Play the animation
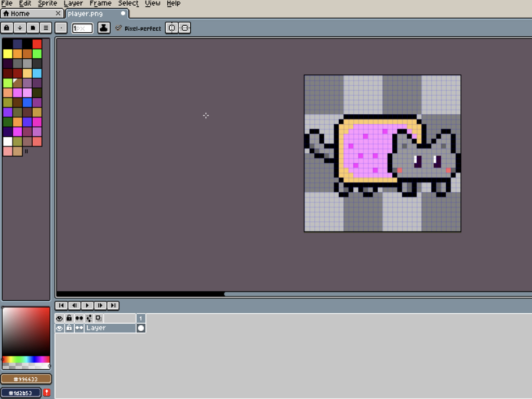This screenshot has width=532, height=399. tap(87, 305)
